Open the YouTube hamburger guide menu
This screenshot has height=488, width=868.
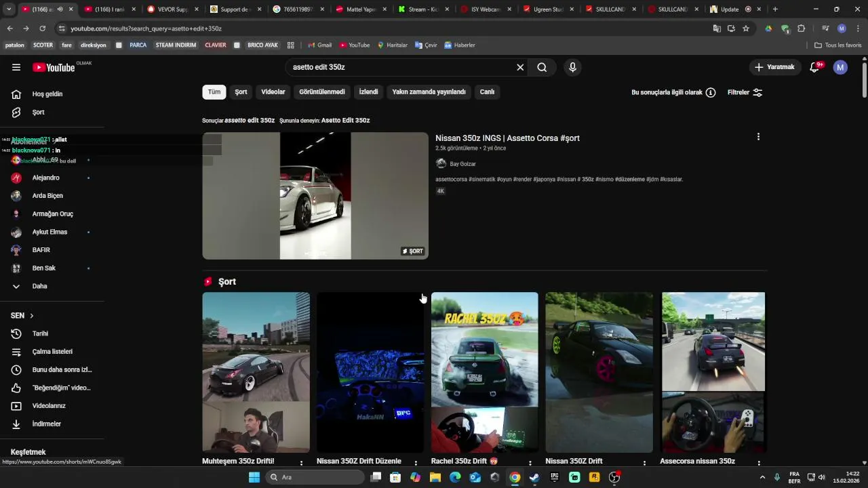pos(16,67)
